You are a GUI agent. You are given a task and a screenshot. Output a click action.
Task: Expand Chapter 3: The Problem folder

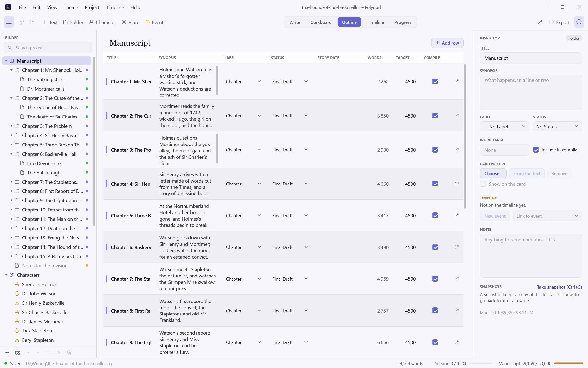11,126
